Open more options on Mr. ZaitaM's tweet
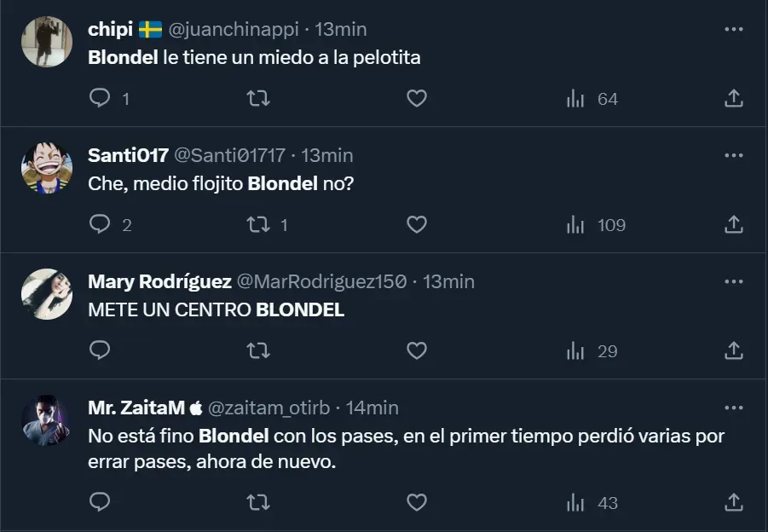768x532 pixels. tap(733, 408)
